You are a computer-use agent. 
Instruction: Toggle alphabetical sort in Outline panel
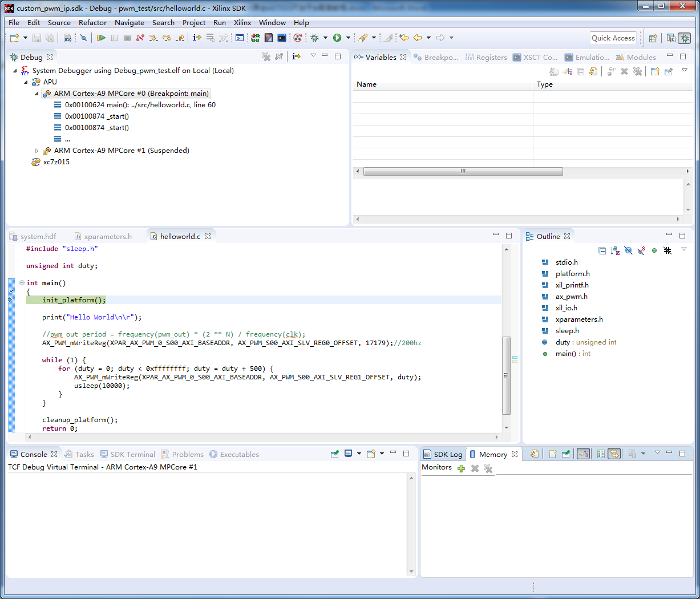pos(615,250)
